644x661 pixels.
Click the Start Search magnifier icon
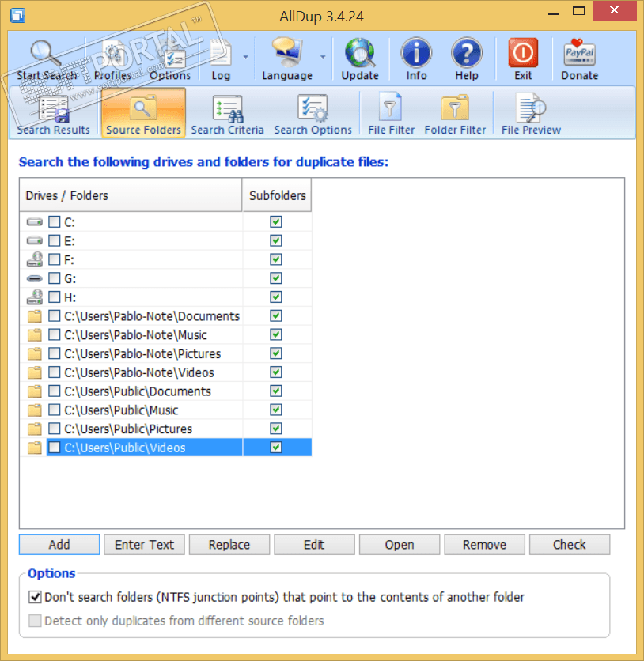pos(46,53)
